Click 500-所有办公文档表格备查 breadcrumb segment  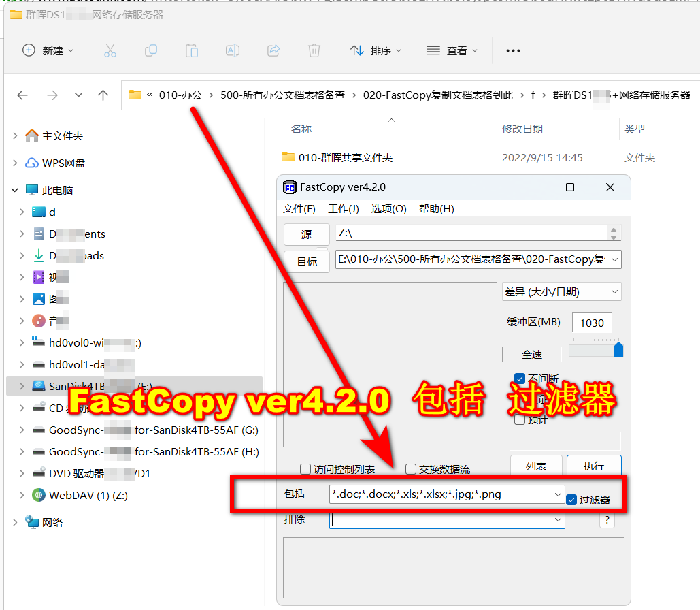click(x=282, y=95)
